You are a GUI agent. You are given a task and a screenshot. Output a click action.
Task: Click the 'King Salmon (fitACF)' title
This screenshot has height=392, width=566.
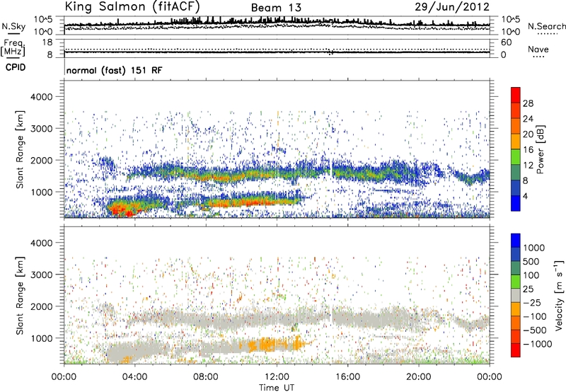pyautogui.click(x=132, y=6)
